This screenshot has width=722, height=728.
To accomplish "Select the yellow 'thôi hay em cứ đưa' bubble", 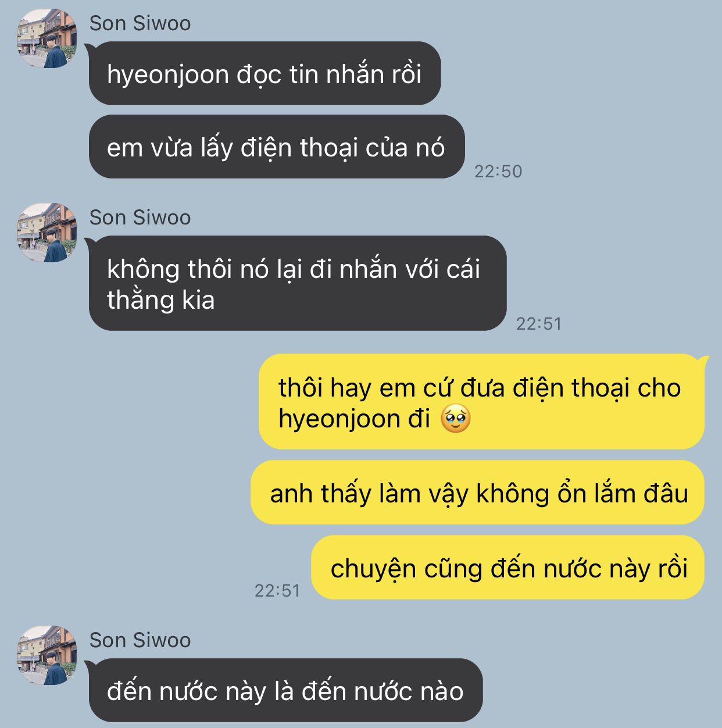I will pos(481,402).
